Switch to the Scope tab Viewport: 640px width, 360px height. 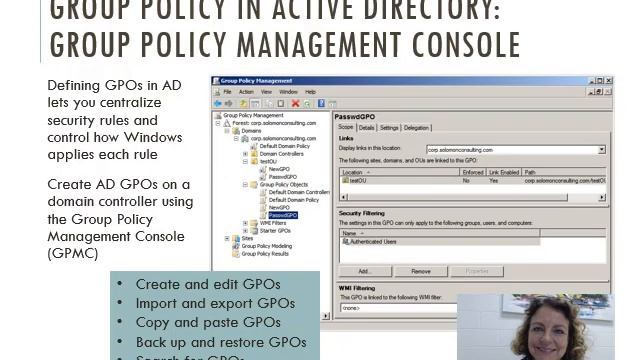pos(346,127)
